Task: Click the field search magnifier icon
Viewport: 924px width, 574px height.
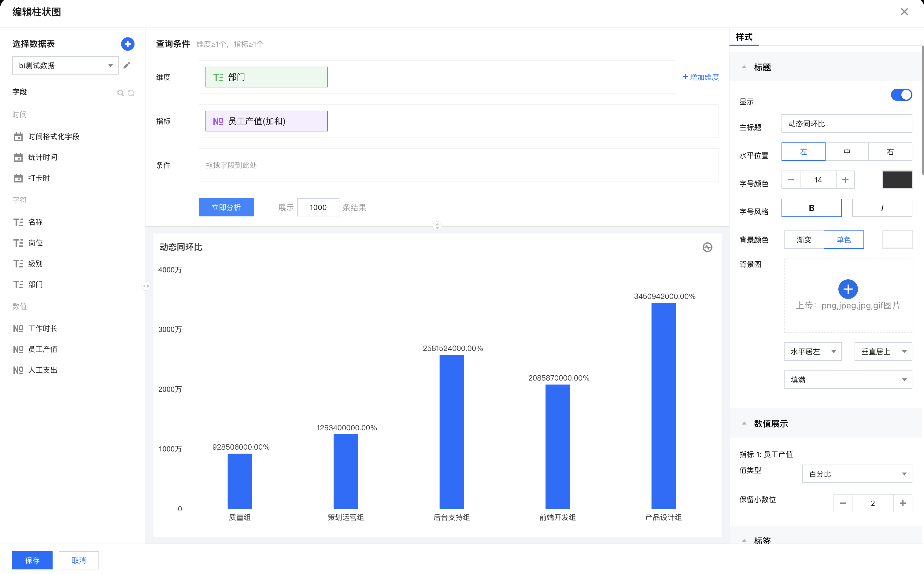Action: click(x=120, y=93)
